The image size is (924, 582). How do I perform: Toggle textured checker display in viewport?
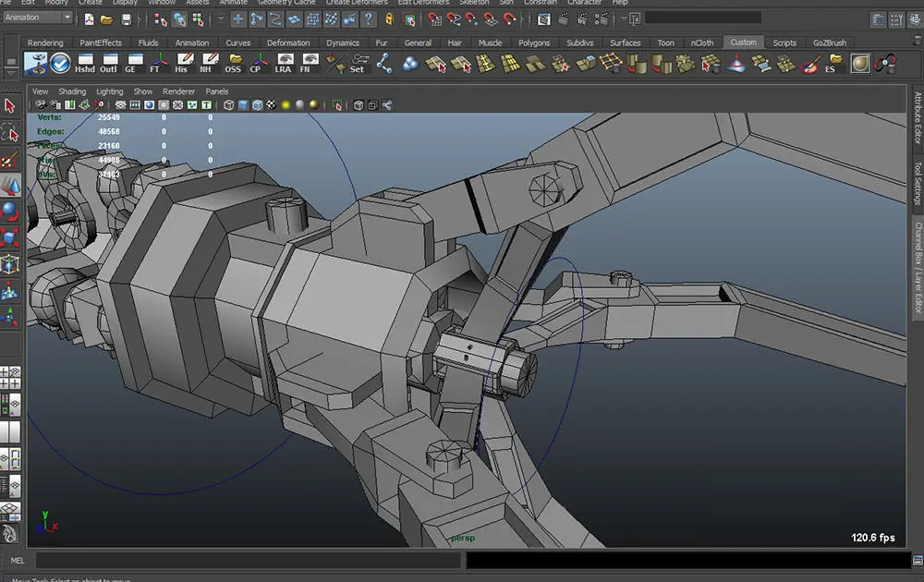[x=271, y=105]
